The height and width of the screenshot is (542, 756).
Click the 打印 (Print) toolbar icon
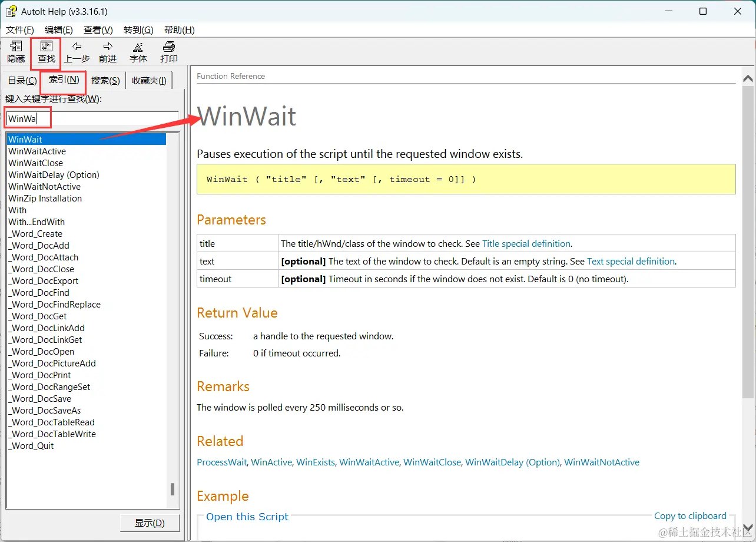coord(169,52)
